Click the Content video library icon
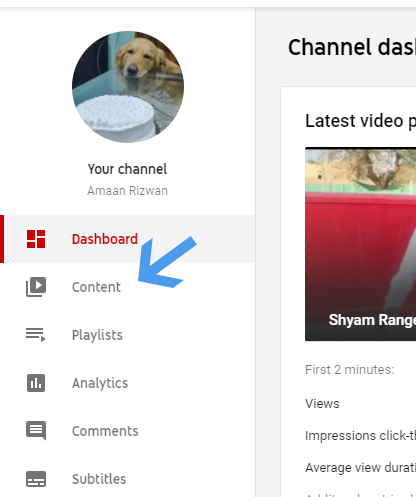 [x=36, y=287]
